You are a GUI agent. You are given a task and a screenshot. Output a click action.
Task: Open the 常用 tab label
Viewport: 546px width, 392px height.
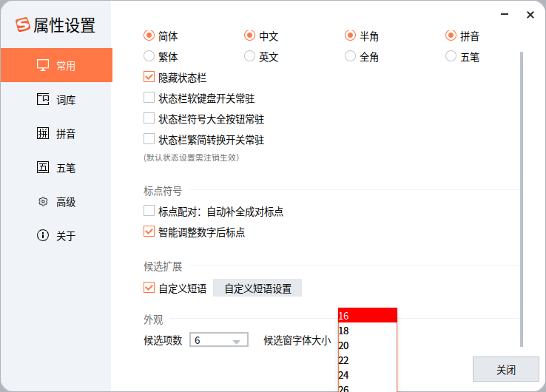point(66,65)
